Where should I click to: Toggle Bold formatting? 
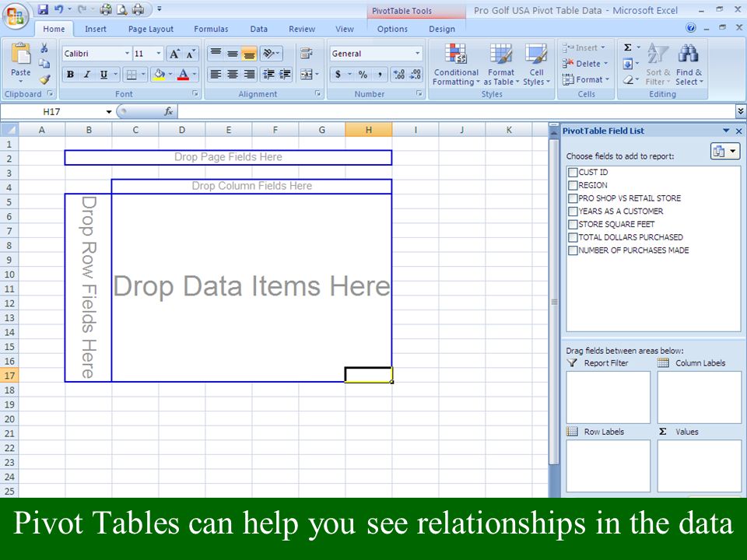point(71,75)
